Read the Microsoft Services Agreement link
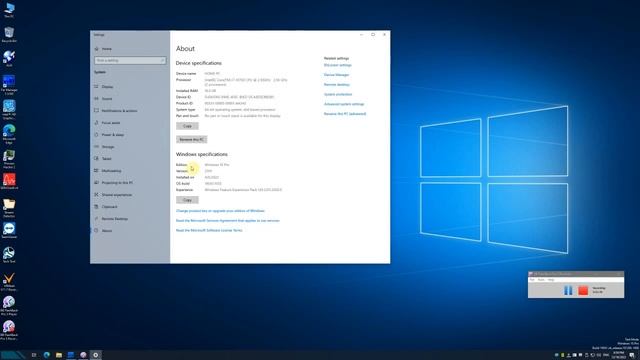 228,221
